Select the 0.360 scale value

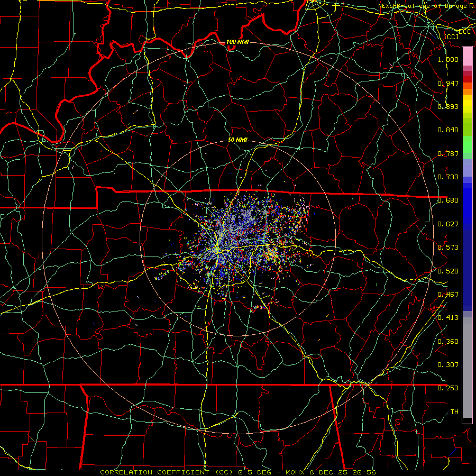(x=448, y=341)
